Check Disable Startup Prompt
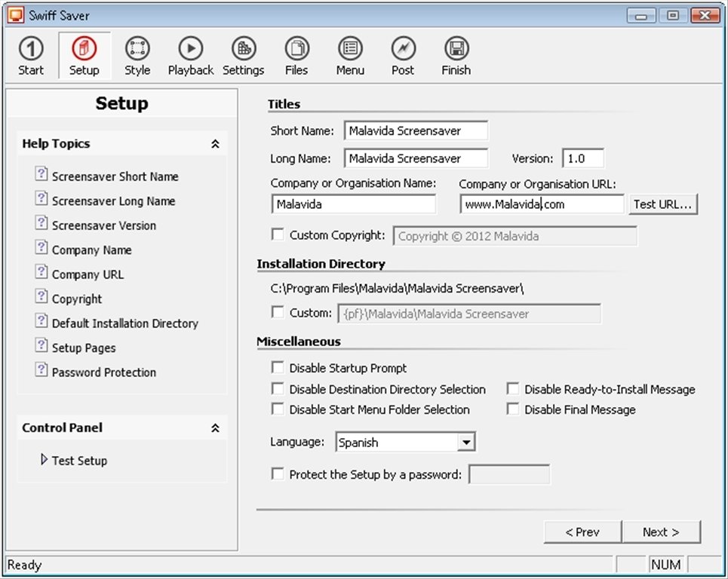Image resolution: width=728 pixels, height=579 pixels. pos(278,367)
